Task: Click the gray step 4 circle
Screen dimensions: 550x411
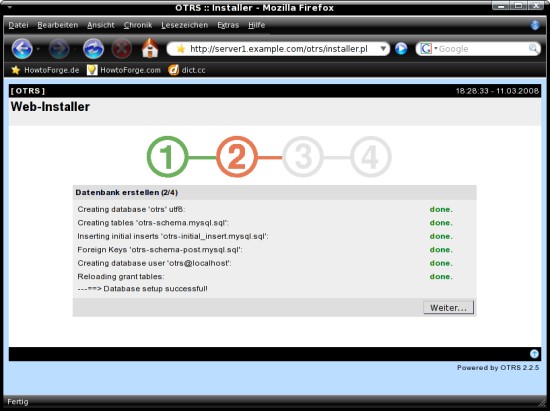Action: tap(371, 156)
